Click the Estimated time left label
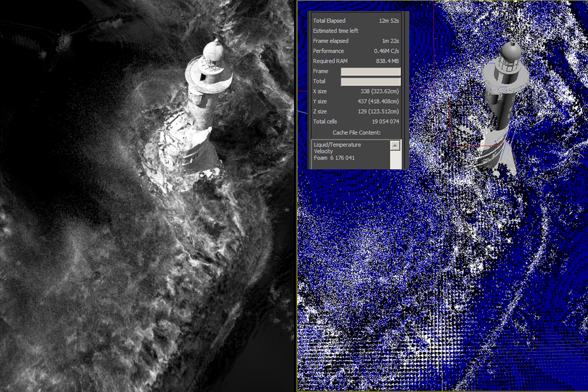 [x=336, y=31]
